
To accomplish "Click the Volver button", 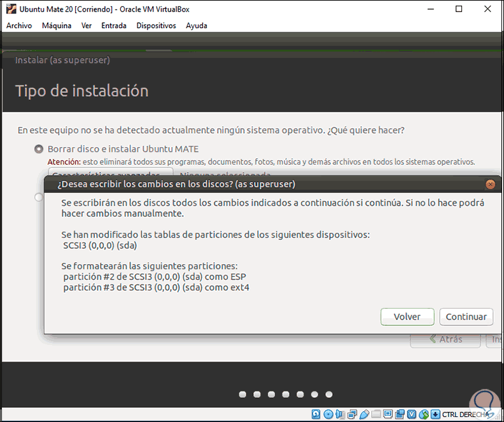I will click(x=407, y=317).
